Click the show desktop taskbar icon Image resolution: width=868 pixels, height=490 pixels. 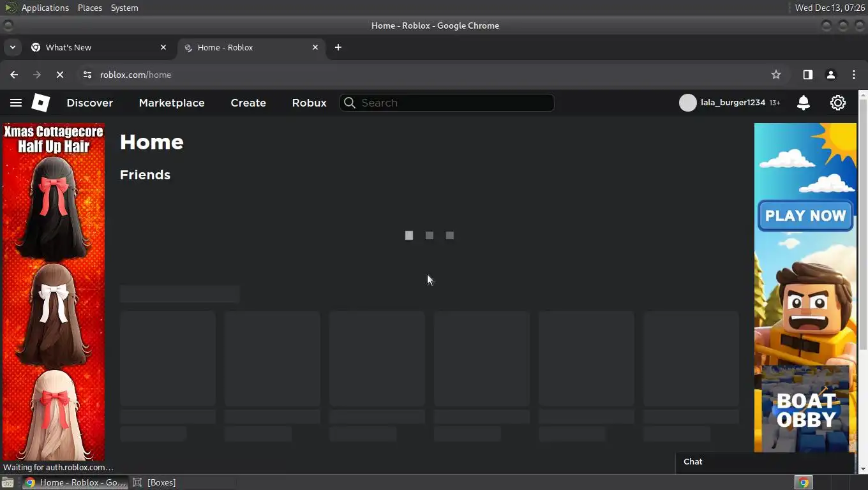[x=8, y=482]
